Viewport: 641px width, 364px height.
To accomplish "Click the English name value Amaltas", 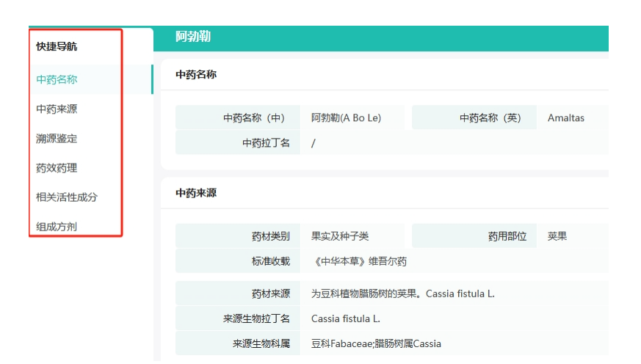I will (566, 117).
